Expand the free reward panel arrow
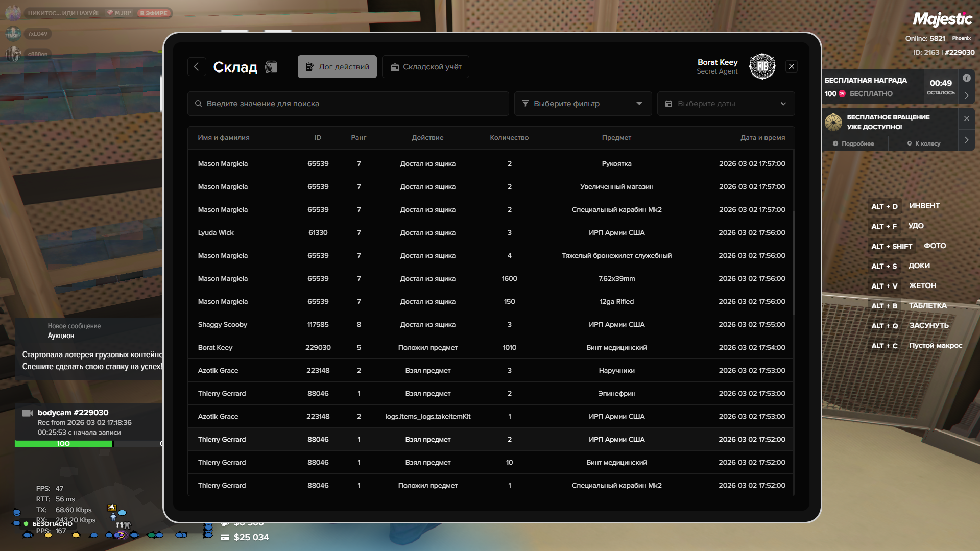This screenshot has width=980, height=551. pos(966,95)
